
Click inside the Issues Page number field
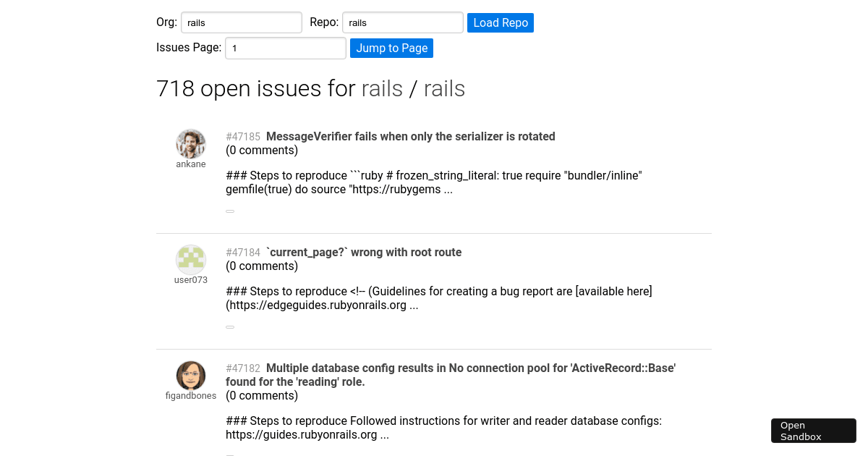(285, 48)
